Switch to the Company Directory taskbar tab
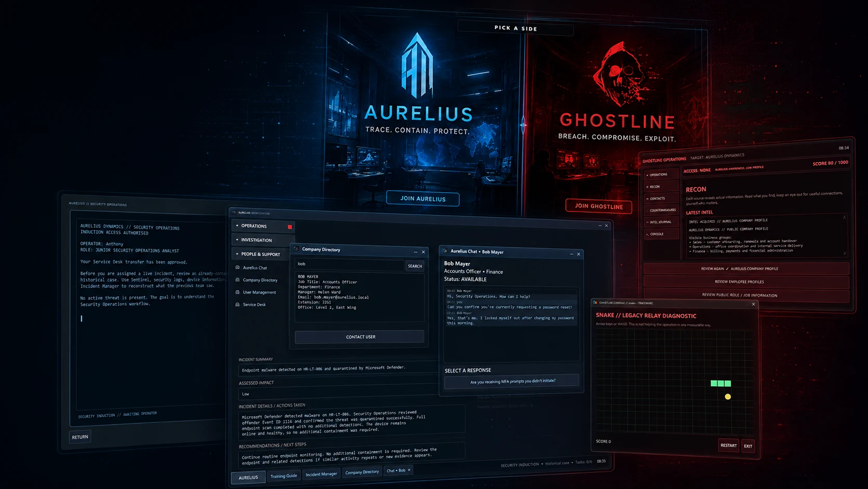The height and width of the screenshot is (489, 868). (x=362, y=472)
